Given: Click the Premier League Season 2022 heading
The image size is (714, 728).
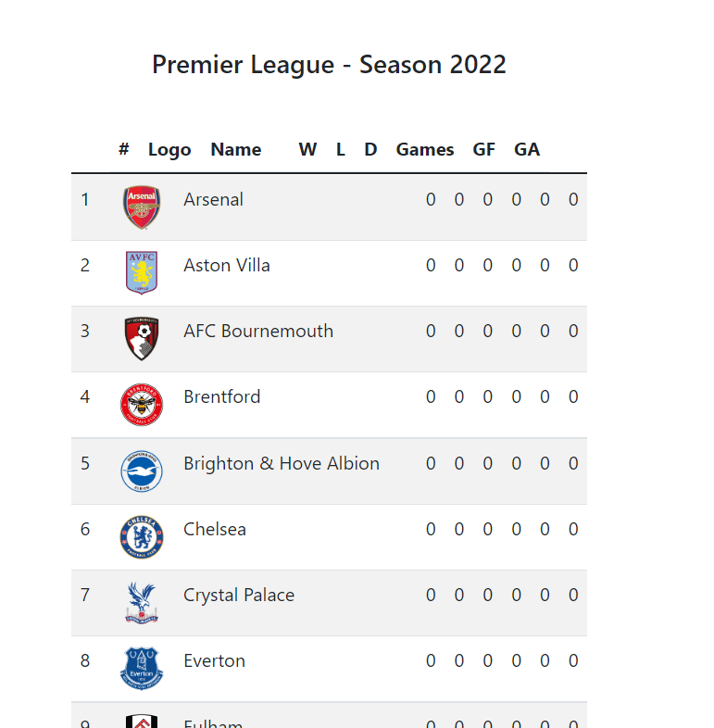Looking at the screenshot, I should (x=329, y=65).
